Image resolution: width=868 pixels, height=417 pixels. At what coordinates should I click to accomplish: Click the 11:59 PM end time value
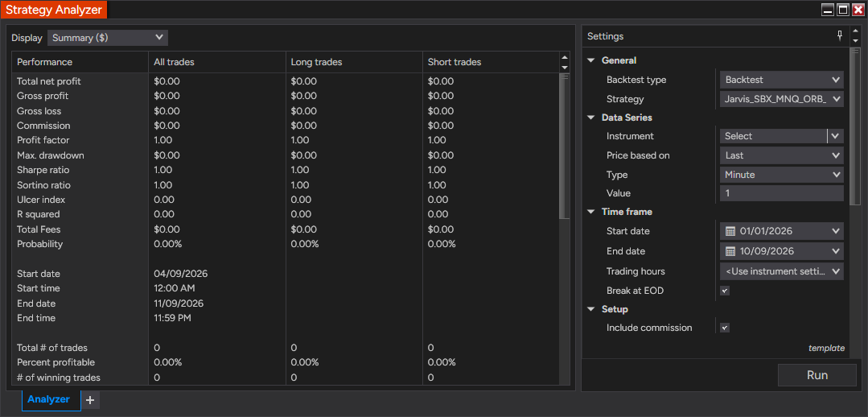174,318
